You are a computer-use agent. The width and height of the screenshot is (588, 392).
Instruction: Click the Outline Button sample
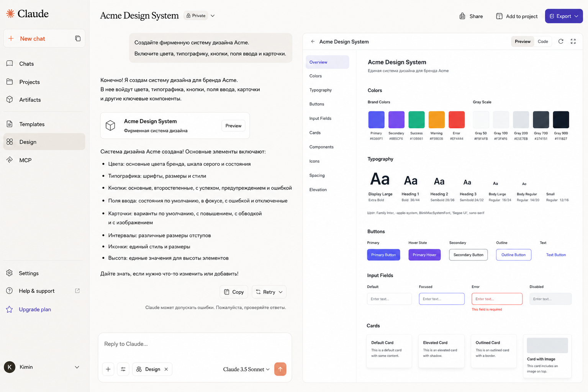point(514,255)
